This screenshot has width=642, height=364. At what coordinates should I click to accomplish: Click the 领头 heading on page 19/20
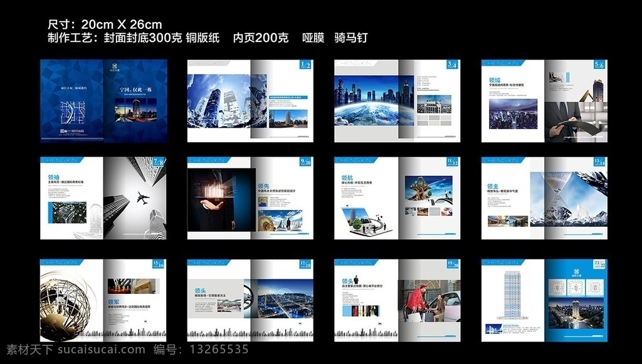347,281
